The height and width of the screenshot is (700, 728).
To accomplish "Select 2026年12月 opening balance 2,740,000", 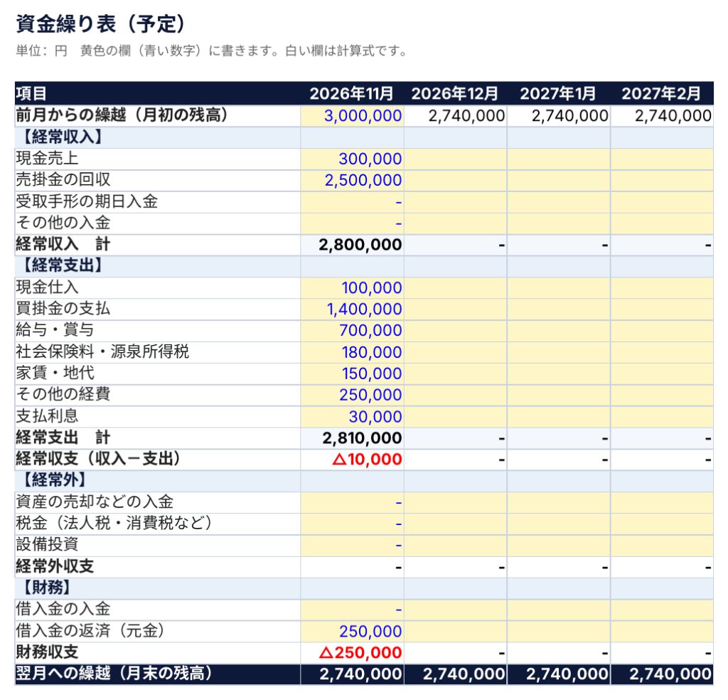I will [x=456, y=116].
